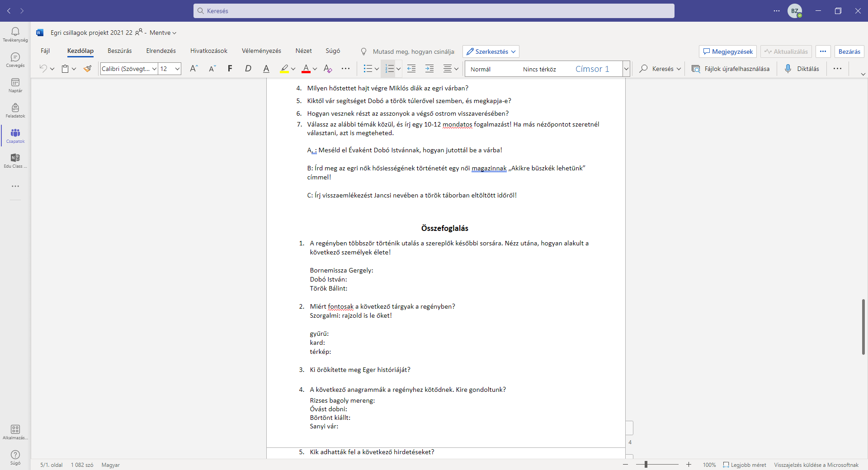This screenshot has width=868, height=470.
Task: Toggle italic formatting with D button
Action: click(248, 69)
